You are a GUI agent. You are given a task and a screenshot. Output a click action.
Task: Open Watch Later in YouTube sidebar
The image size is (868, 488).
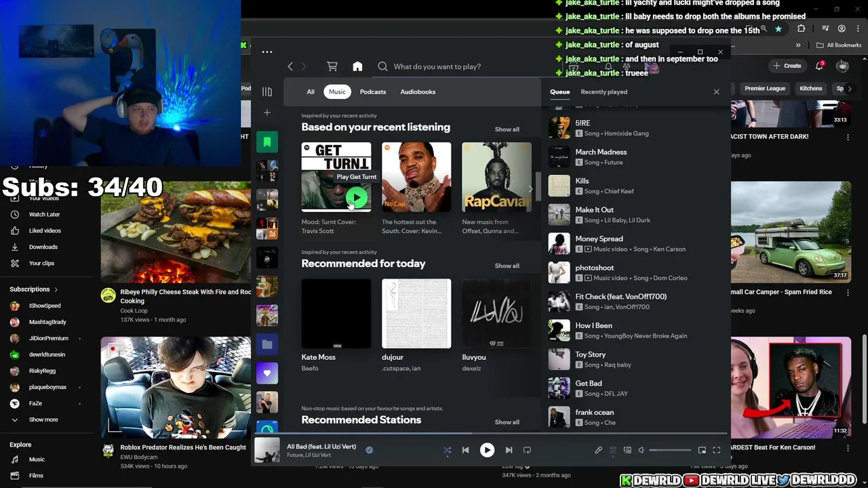coord(45,214)
